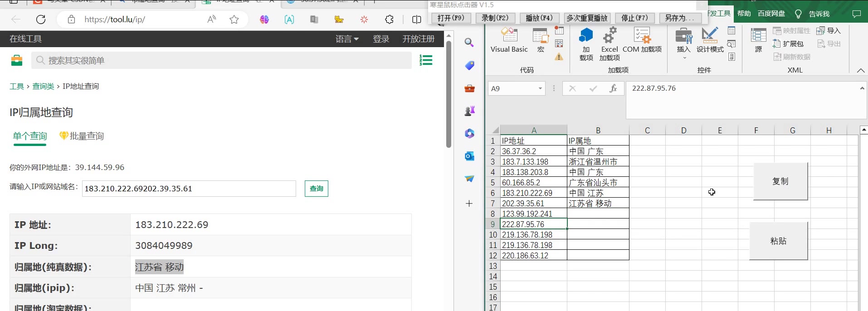The height and width of the screenshot is (311, 868).
Task: Expand the 语言 language dropdown
Action: [347, 39]
